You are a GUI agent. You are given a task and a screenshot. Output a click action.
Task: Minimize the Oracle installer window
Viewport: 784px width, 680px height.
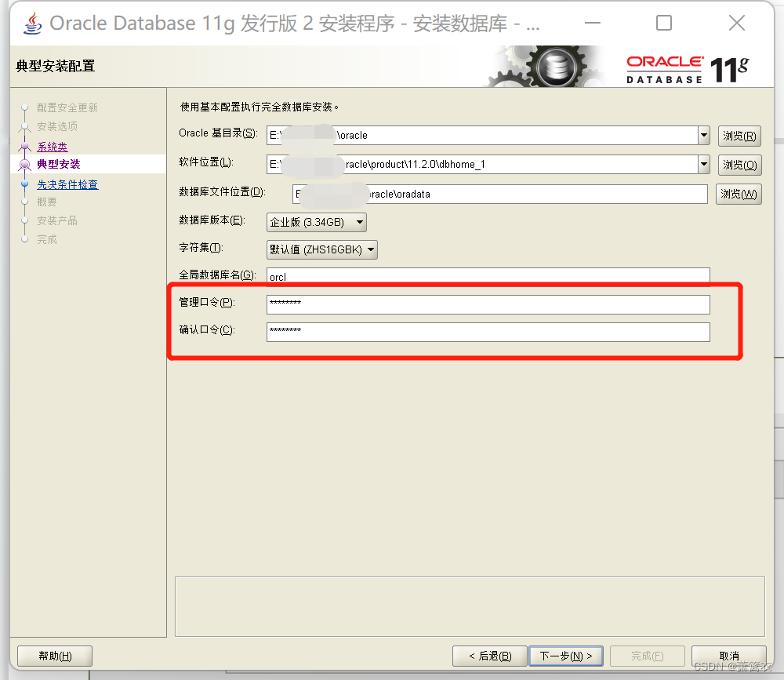[x=593, y=23]
